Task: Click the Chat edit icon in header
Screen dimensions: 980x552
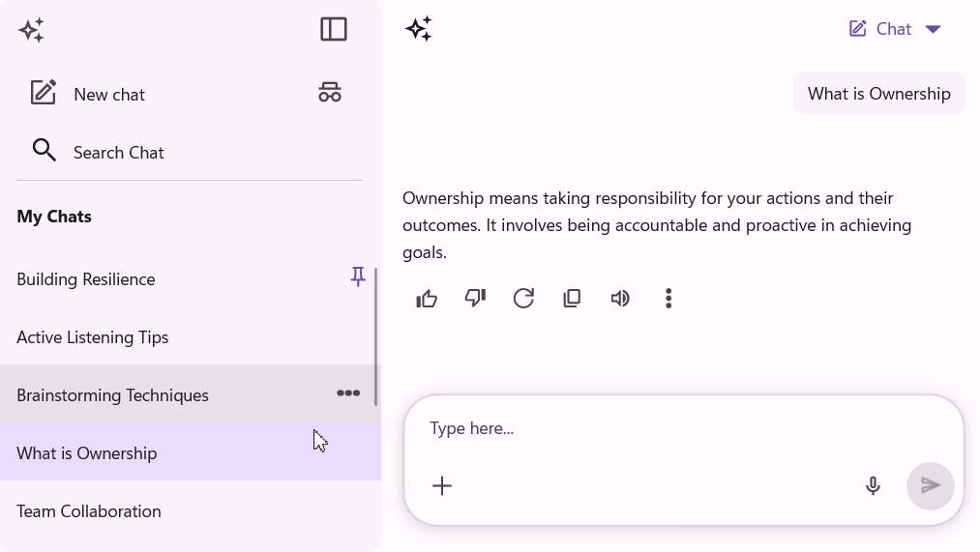Action: (857, 29)
